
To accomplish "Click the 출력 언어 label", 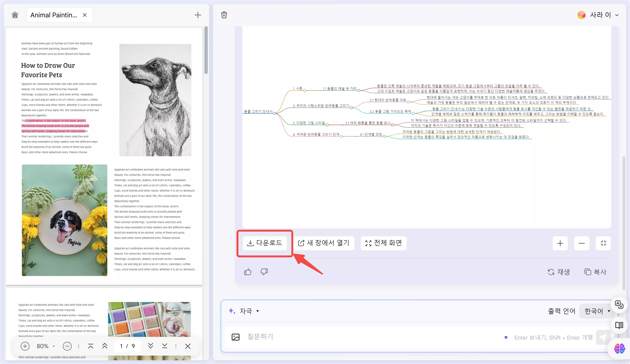I will click(x=562, y=311).
